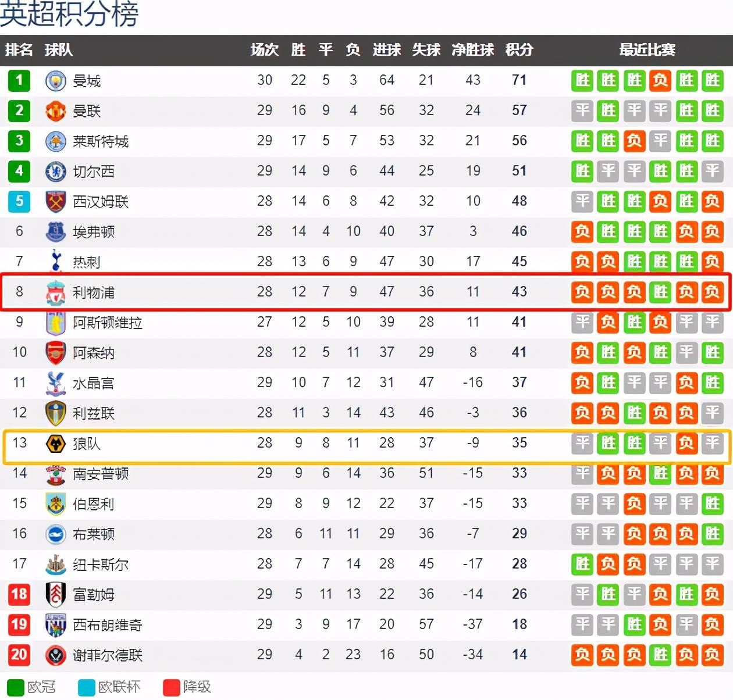The image size is (733, 700).
Task: Open the 莱斯特城 team name link
Action: tap(100, 141)
